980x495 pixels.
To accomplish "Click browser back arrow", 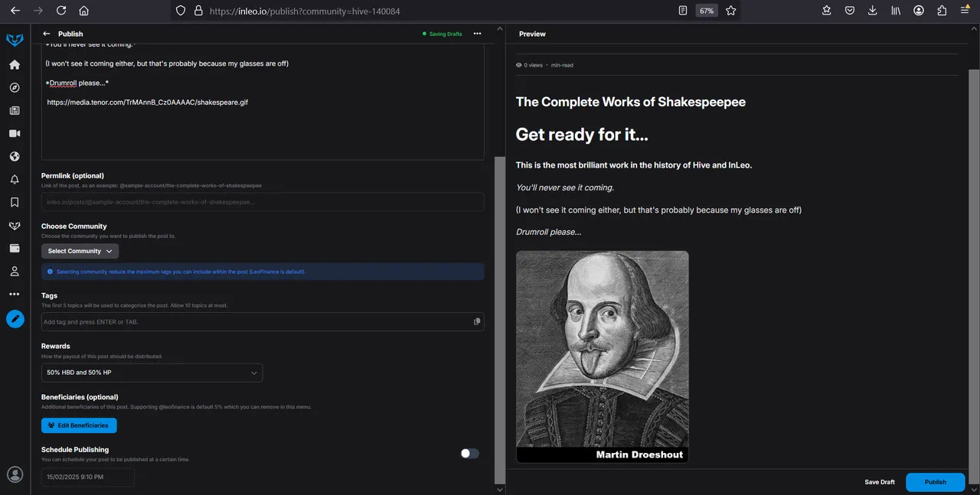I will [x=15, y=11].
